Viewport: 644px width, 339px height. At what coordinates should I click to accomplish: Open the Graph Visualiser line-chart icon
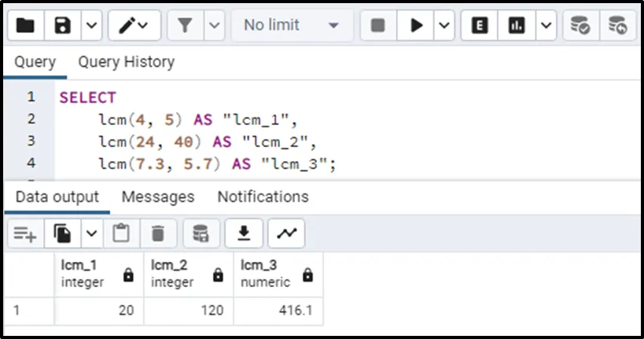pyautogui.click(x=286, y=233)
